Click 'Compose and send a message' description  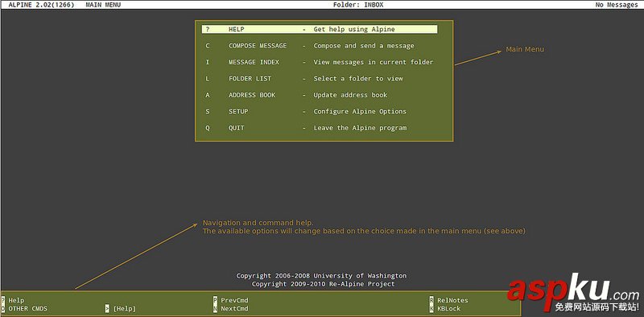click(x=364, y=46)
